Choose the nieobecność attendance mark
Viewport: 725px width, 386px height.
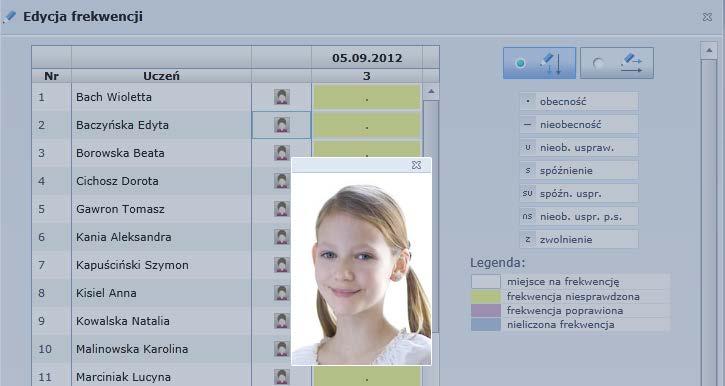coord(579,124)
